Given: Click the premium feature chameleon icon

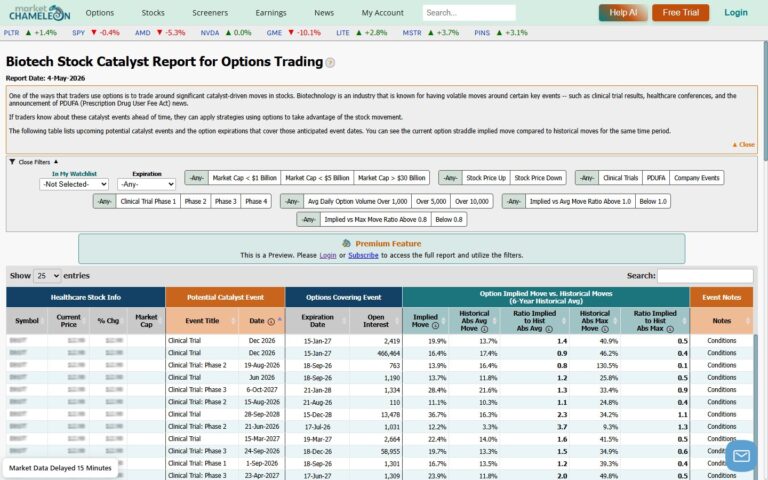Looking at the screenshot, I should point(346,243).
